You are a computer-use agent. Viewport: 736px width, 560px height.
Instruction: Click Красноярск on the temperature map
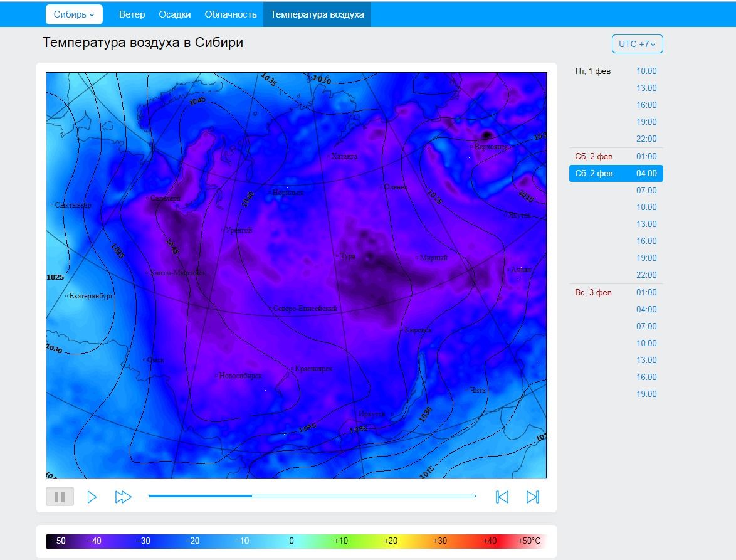coord(313,369)
